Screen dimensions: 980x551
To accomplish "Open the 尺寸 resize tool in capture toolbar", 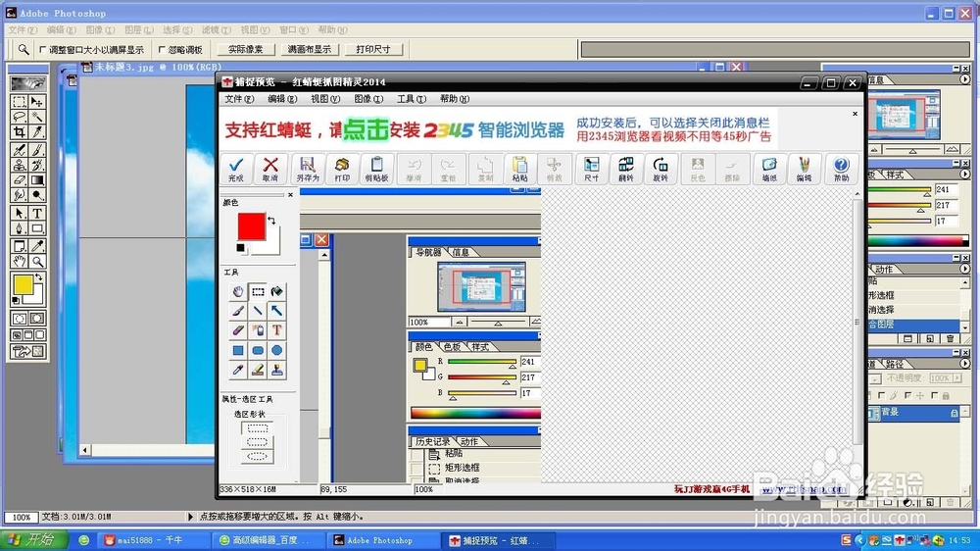I will coord(591,169).
